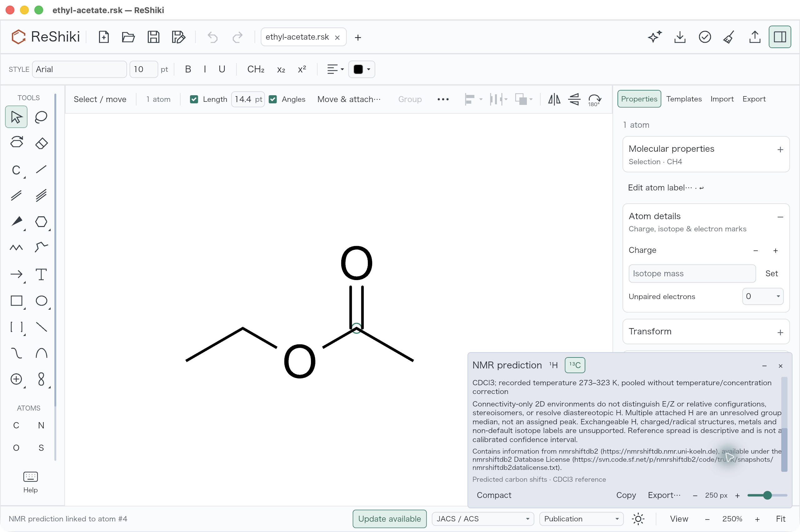The height and width of the screenshot is (532, 800).
Task: Pick the double bond tool
Action: coord(16,195)
